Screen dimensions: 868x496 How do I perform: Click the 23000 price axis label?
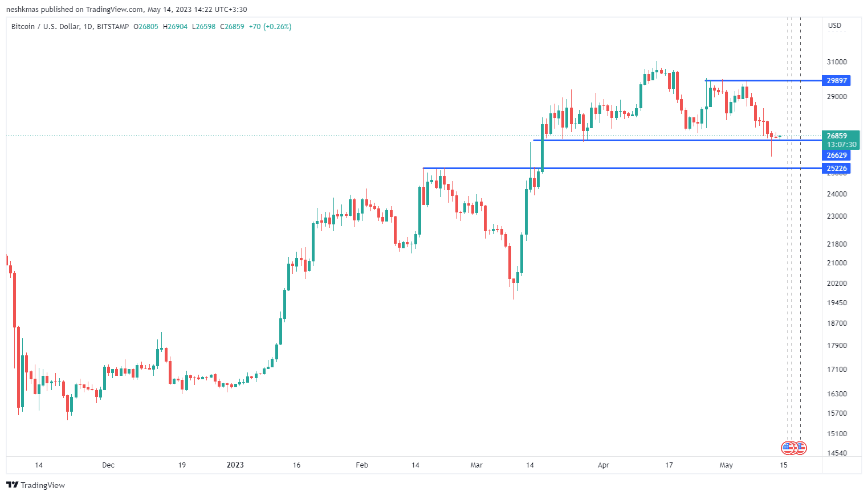point(837,216)
